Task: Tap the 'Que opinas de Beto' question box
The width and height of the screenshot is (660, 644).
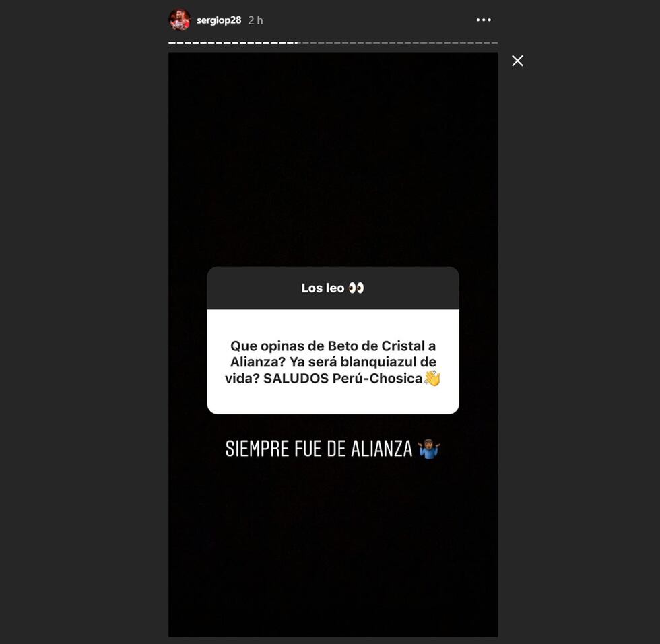Action: coord(333,362)
